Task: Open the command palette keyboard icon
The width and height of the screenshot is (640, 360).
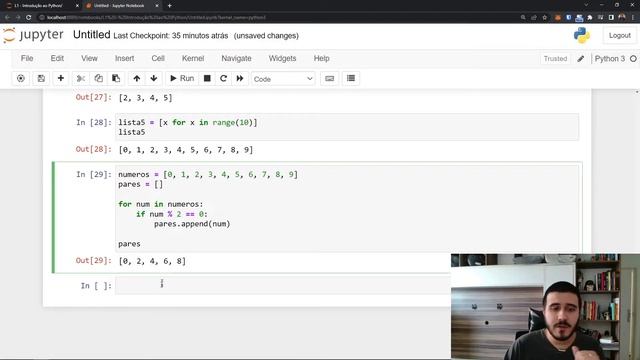Action: [x=329, y=78]
